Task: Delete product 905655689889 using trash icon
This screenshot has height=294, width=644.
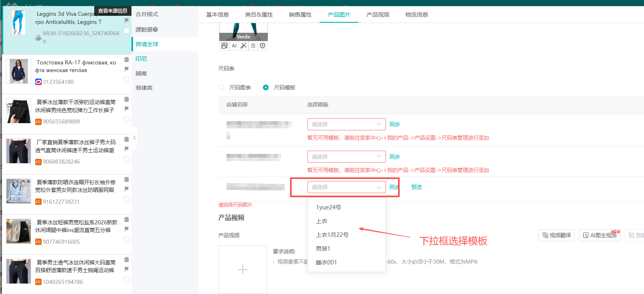Action: point(127,99)
